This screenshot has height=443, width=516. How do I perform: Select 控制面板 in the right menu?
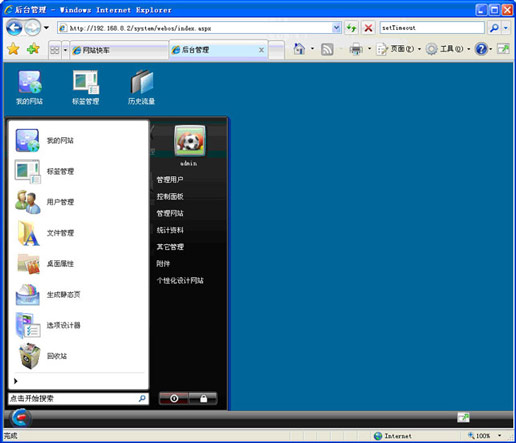point(170,197)
